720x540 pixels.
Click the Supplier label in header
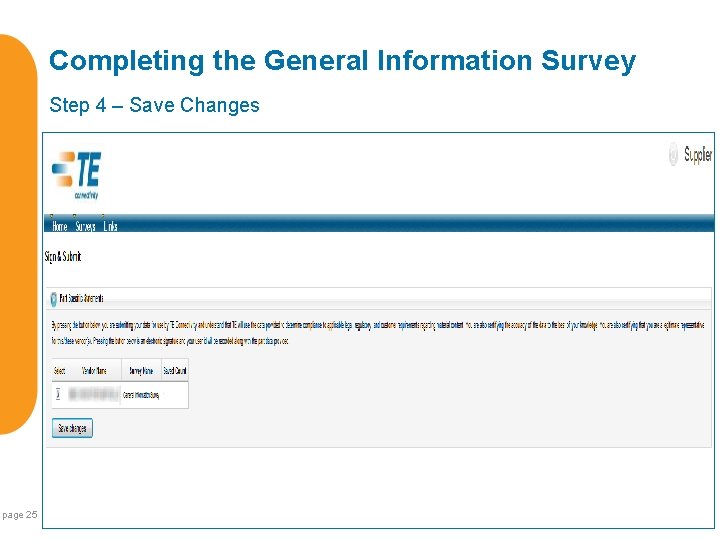[697, 155]
